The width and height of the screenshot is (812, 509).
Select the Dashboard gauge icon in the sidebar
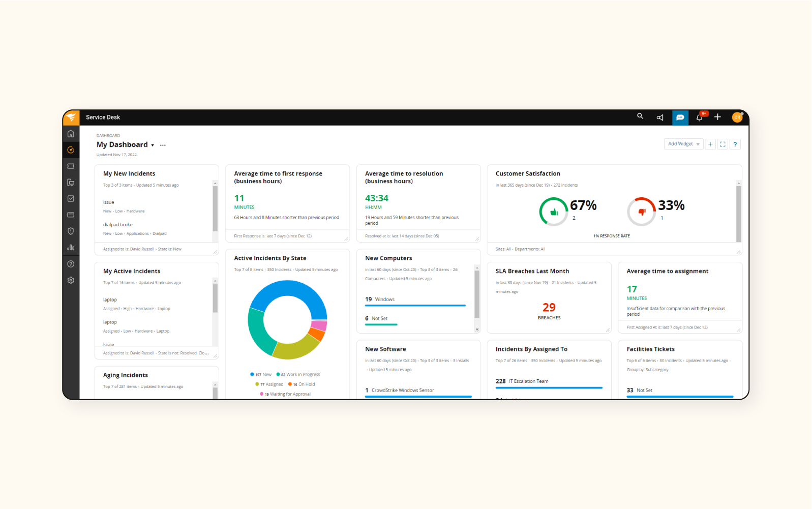71,150
